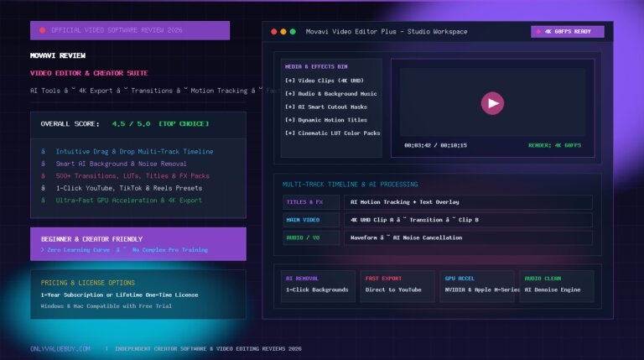
Task: Click 1-Year Subscription or Lifetime One-Time License text
Action: coord(120,295)
